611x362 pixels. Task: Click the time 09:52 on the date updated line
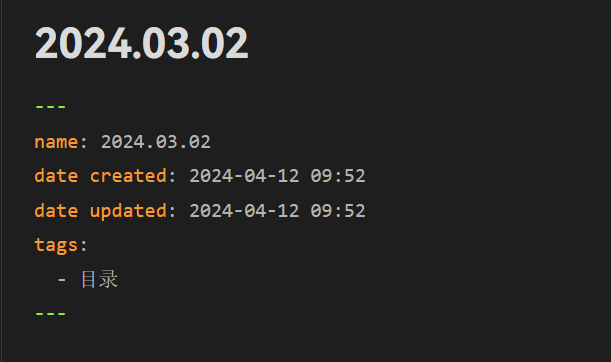click(338, 211)
